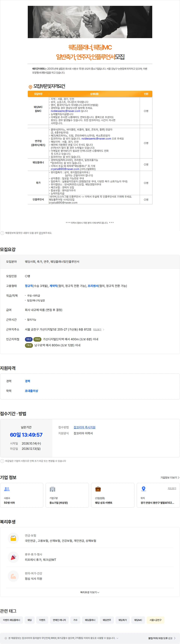Click the noblessemc@naver.com email in 웨딩MC row
Screen dimensions: 180x644
pyautogui.click(x=65, y=111)
